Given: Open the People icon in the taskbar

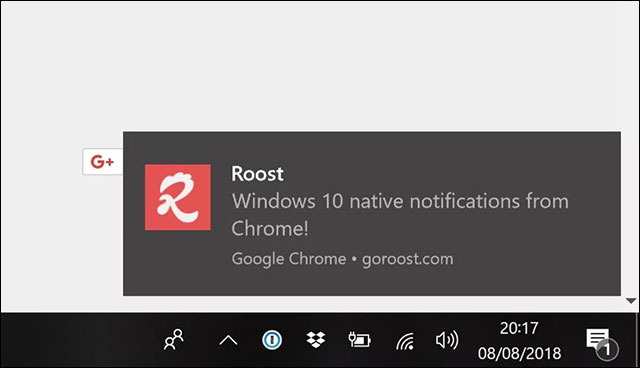Looking at the screenshot, I should (174, 339).
